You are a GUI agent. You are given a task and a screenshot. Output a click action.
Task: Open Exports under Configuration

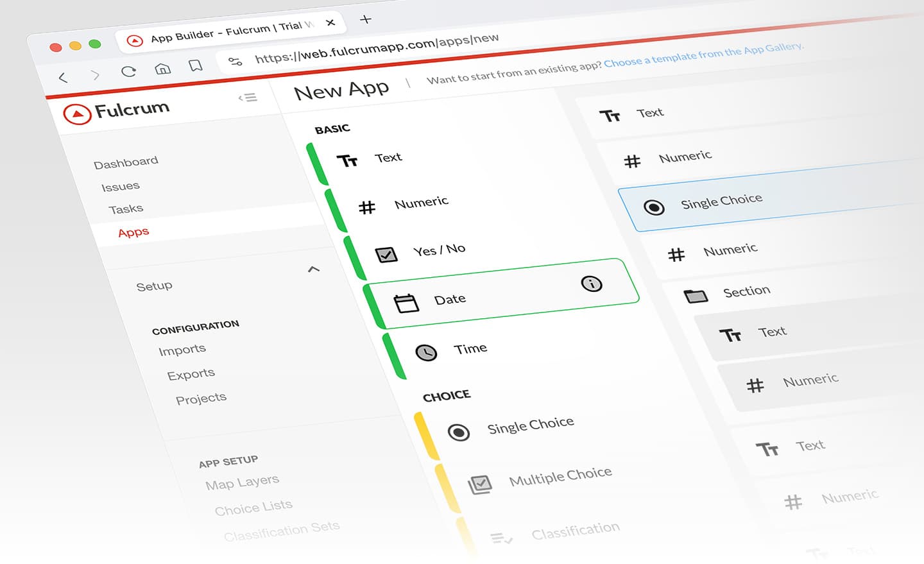point(191,375)
